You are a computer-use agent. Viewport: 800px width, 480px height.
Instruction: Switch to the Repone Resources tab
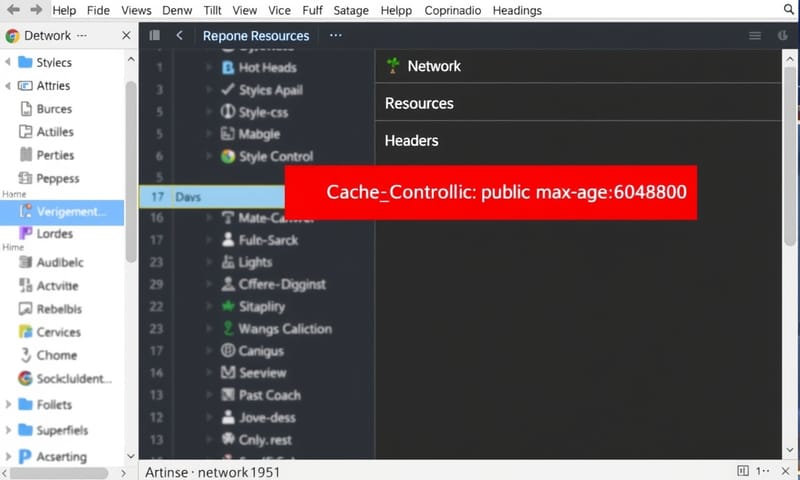[x=256, y=35]
